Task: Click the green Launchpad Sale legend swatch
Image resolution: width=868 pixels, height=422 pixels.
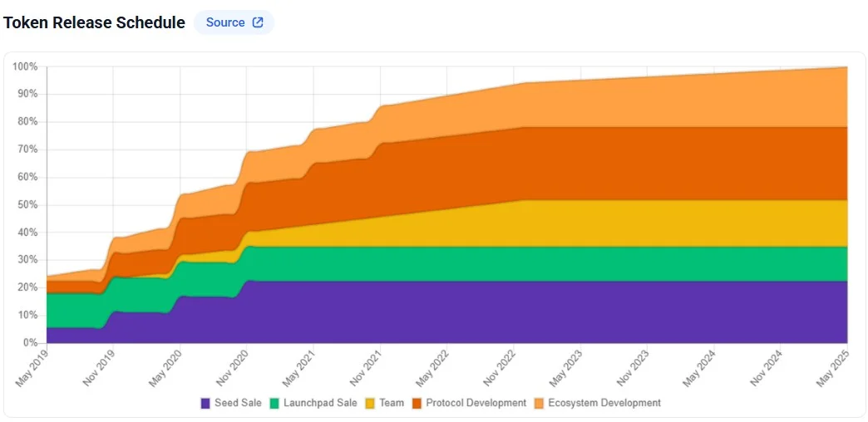Action: point(274,403)
